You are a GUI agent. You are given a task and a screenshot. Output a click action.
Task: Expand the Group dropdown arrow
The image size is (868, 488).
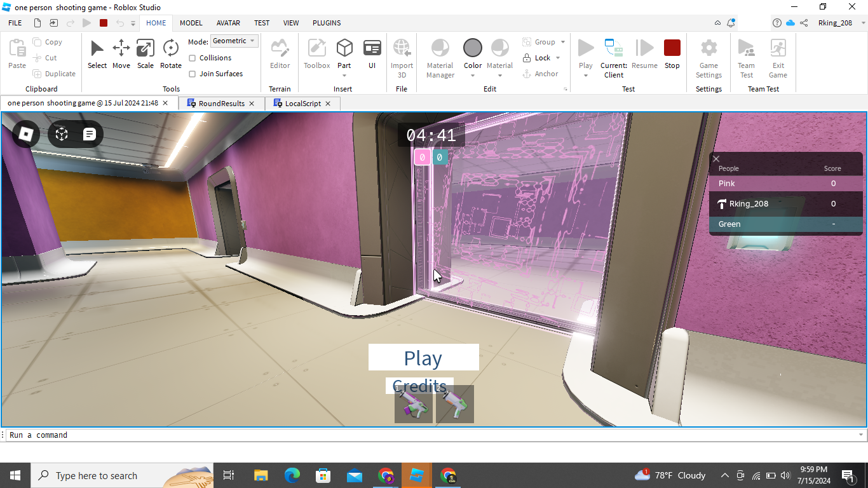point(562,42)
